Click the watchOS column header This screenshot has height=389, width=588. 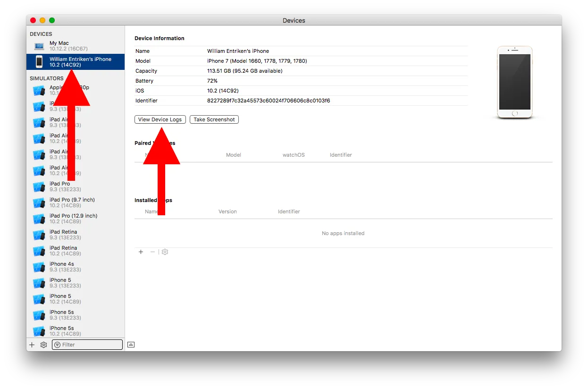294,155
